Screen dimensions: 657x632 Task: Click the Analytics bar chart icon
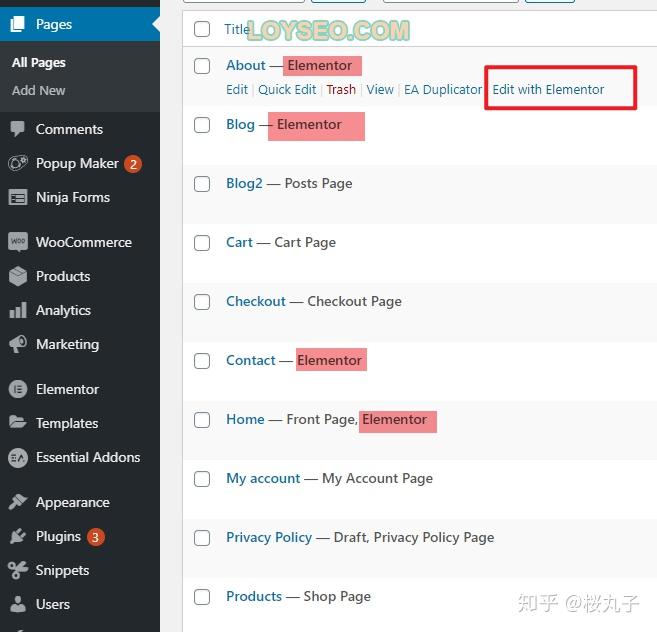(18, 310)
